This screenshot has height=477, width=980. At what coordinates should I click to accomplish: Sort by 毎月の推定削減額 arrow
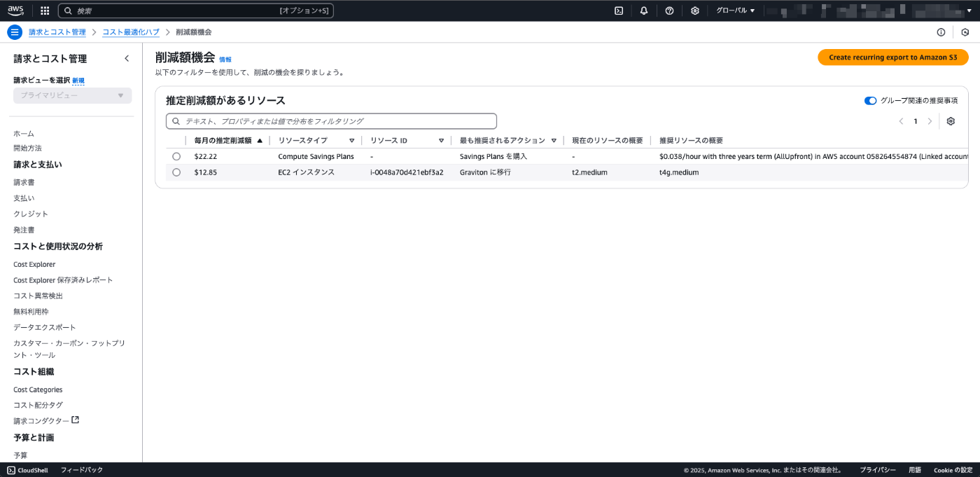tap(260, 141)
